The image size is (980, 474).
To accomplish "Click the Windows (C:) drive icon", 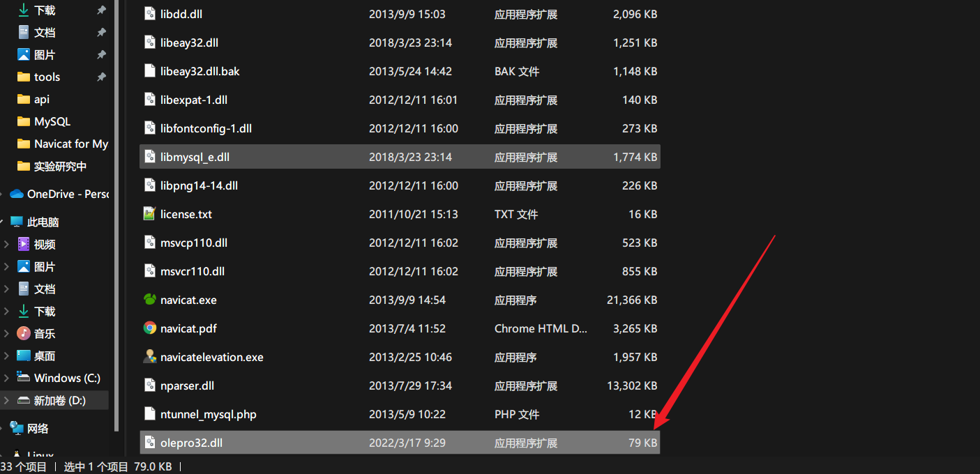I will point(24,378).
